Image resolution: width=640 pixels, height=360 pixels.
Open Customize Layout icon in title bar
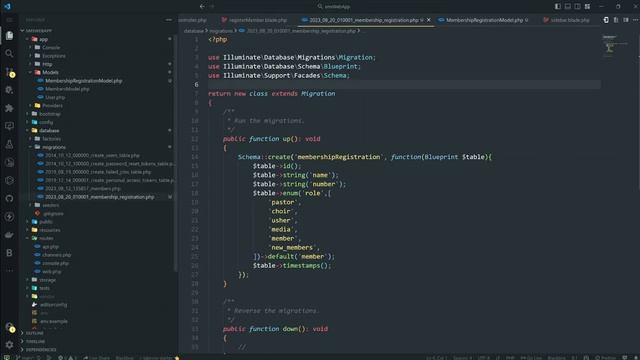tap(587, 6)
